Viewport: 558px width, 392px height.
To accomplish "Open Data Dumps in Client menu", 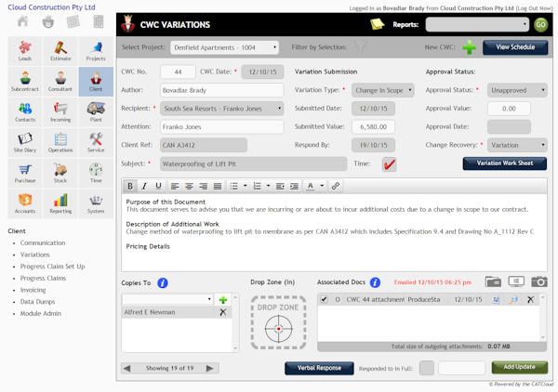I will [37, 301].
